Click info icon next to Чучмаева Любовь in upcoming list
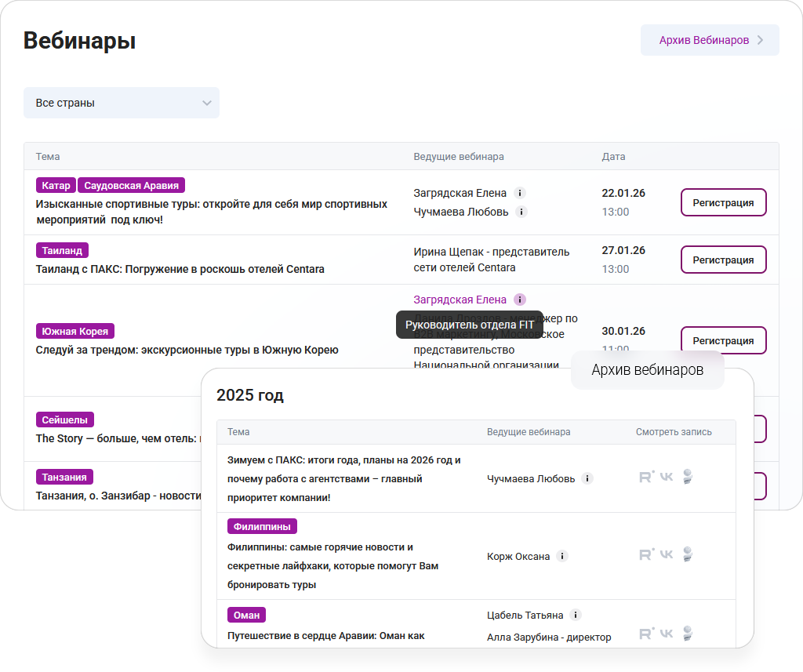 [x=521, y=212]
